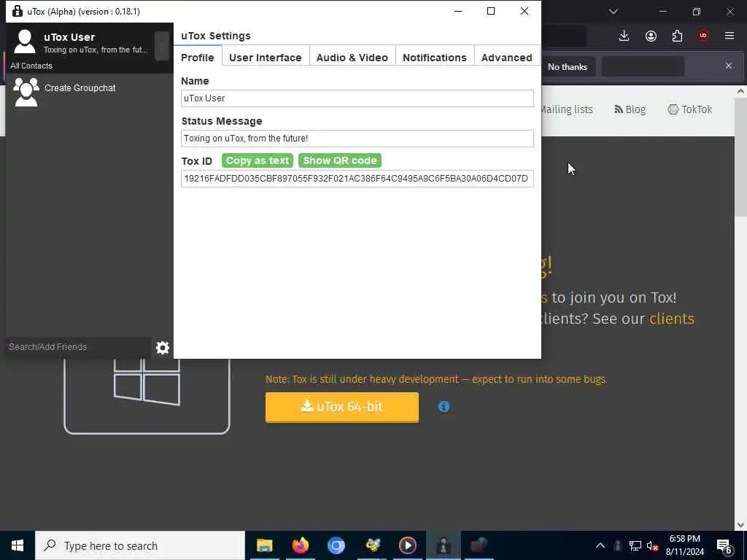Image resolution: width=747 pixels, height=560 pixels.
Task: Click the Windows taskbar search box
Action: (x=140, y=545)
